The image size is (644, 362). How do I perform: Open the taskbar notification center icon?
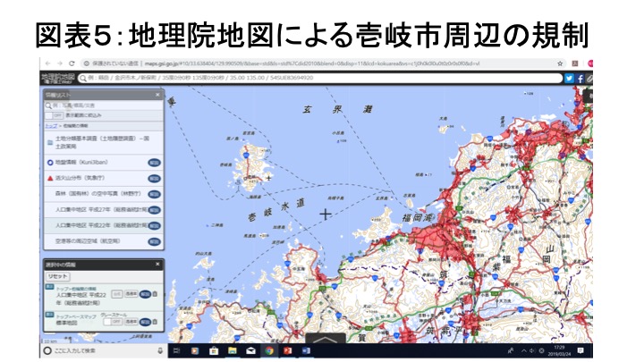[580, 351]
